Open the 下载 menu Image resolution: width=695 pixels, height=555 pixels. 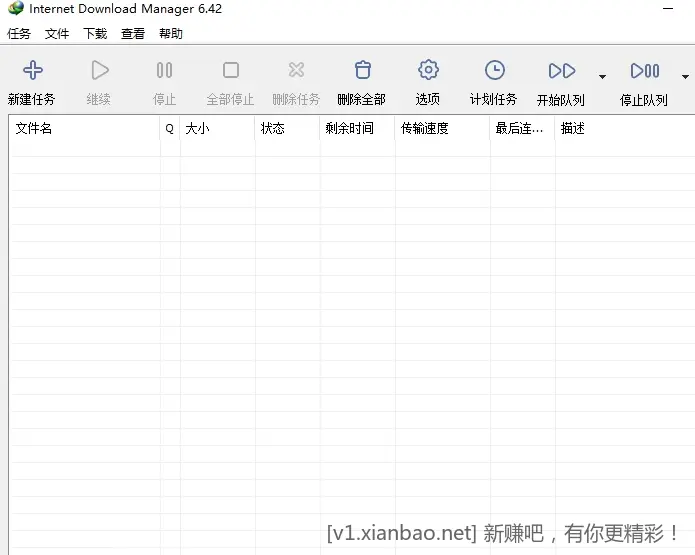[95, 34]
